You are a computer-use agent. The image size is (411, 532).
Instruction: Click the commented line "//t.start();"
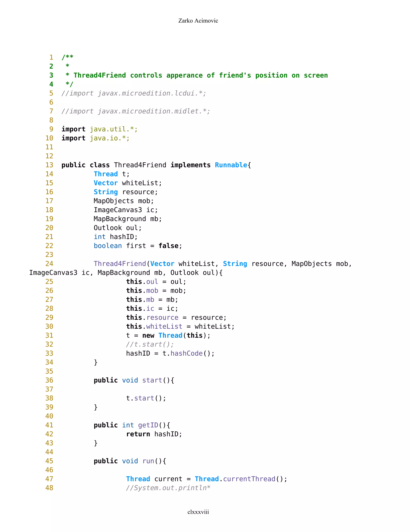(x=150, y=344)
